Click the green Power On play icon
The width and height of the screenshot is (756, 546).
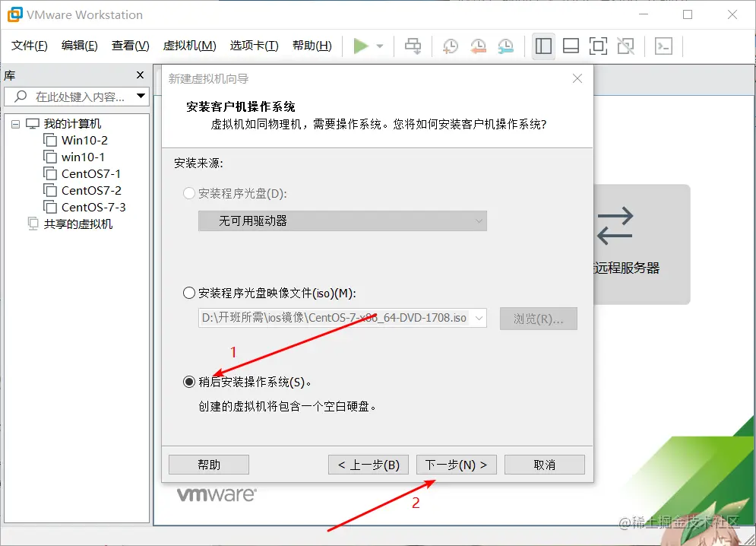click(361, 46)
